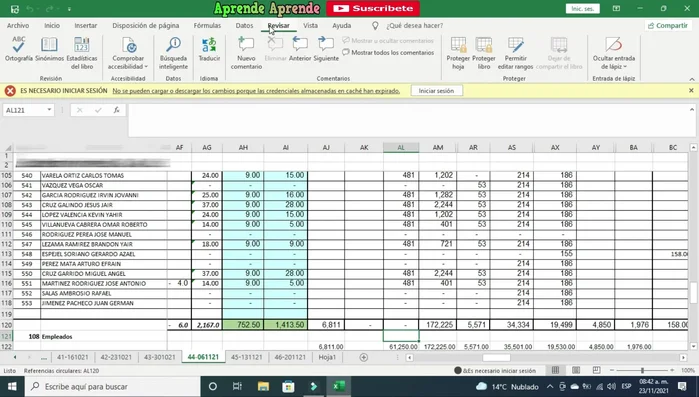Switch to sheet 45-131121
Viewport: 699px width, 397px height.
point(246,357)
